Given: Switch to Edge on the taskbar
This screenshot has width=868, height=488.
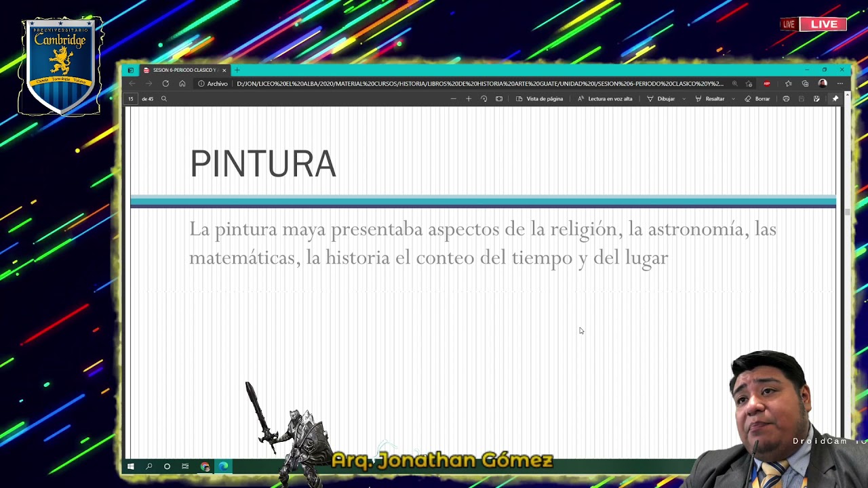Looking at the screenshot, I should pyautogui.click(x=223, y=466).
